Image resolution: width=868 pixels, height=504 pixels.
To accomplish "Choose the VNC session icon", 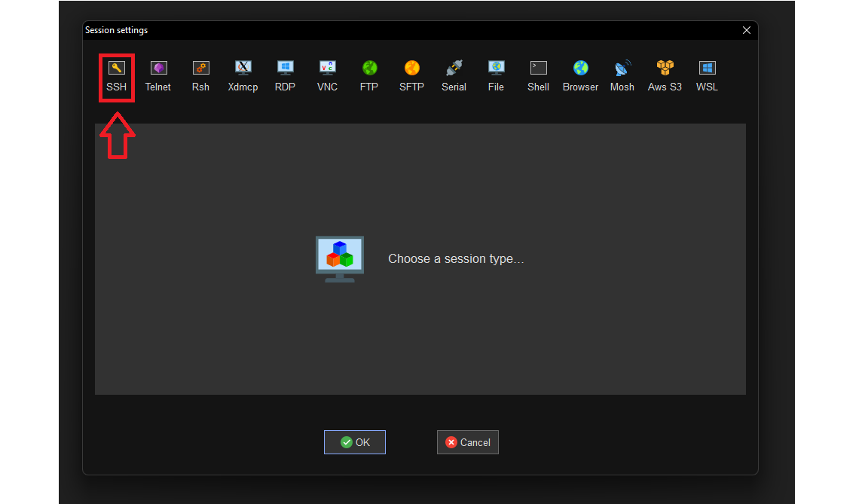I will pyautogui.click(x=327, y=76).
